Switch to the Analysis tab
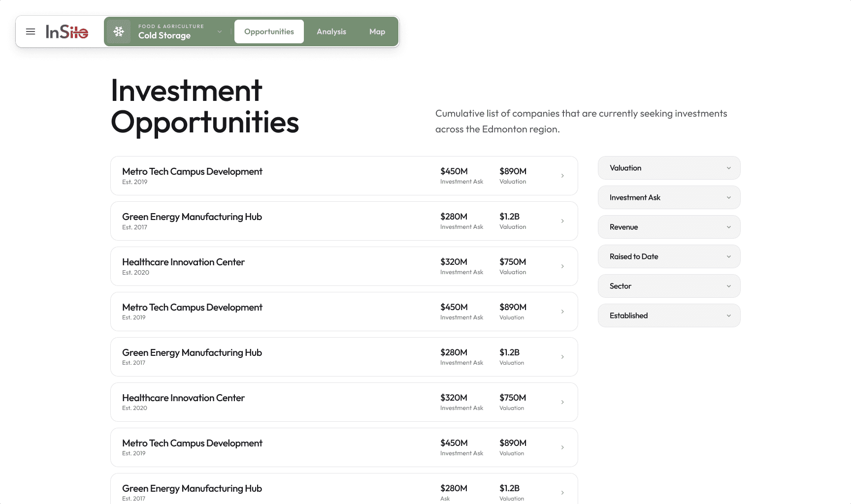 331,31
